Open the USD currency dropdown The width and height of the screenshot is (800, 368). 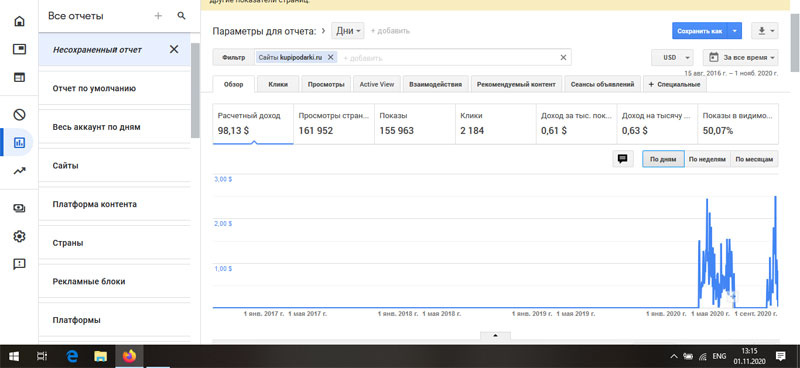(x=672, y=58)
